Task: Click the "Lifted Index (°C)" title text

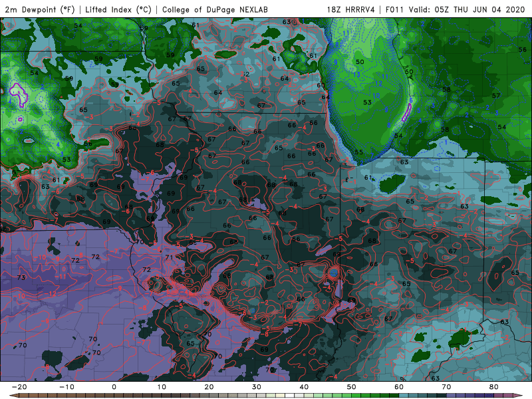Action: click(x=118, y=10)
